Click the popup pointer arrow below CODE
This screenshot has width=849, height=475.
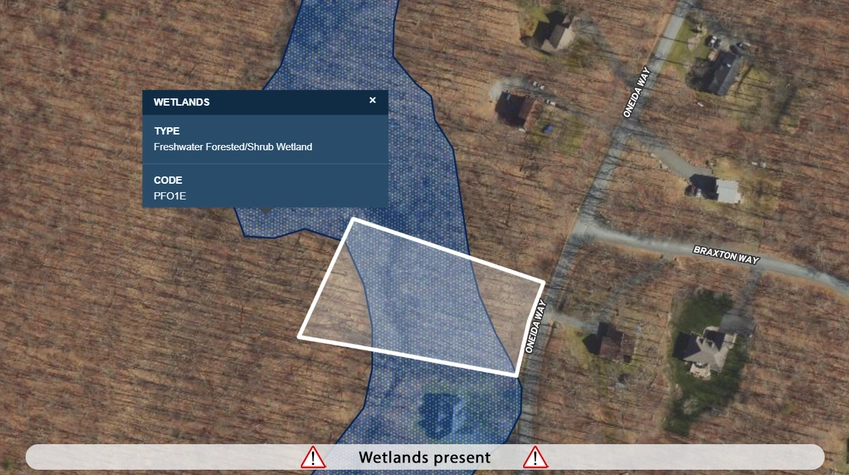(x=265, y=210)
